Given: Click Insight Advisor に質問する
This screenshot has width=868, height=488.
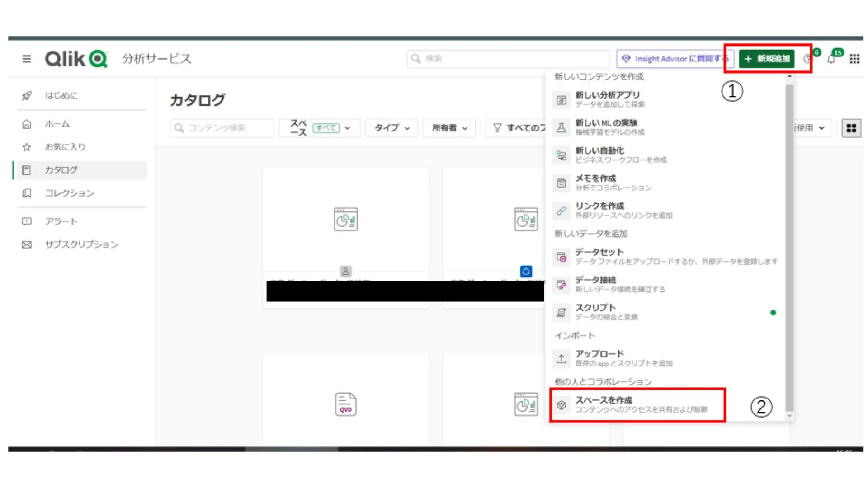Looking at the screenshot, I should (675, 59).
